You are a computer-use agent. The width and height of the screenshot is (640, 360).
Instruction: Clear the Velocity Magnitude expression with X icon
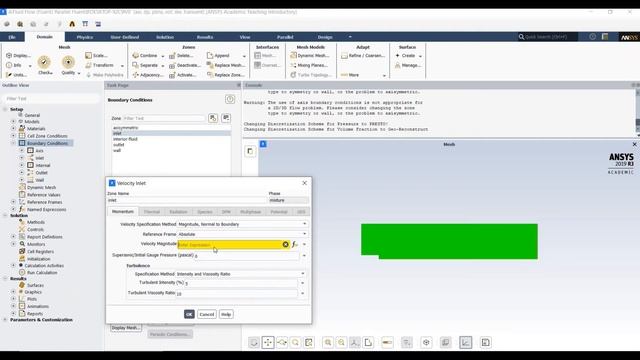tap(285, 244)
